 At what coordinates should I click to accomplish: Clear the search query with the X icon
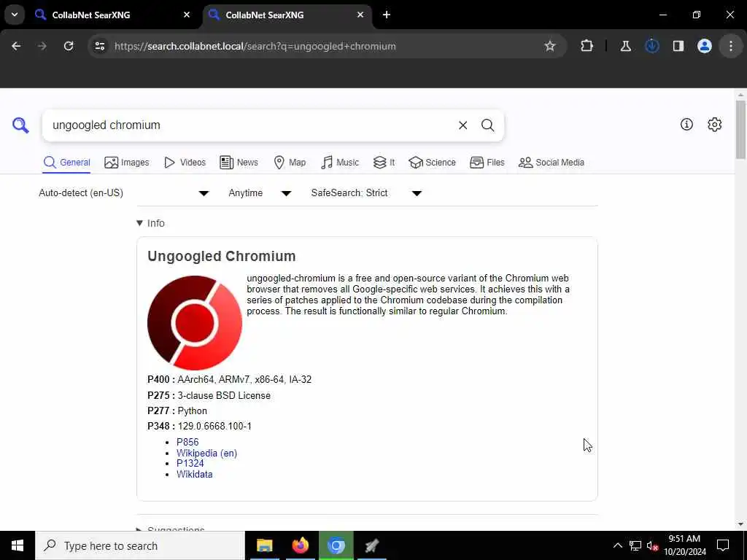(462, 125)
